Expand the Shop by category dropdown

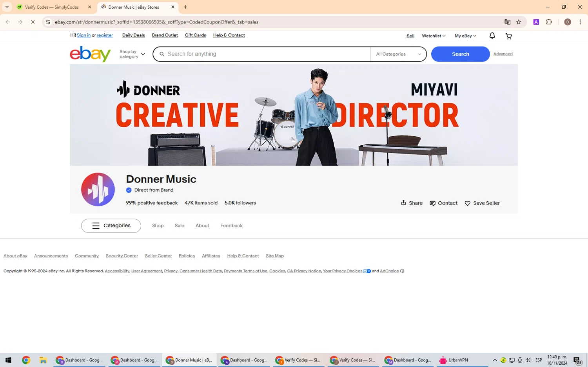(x=132, y=54)
